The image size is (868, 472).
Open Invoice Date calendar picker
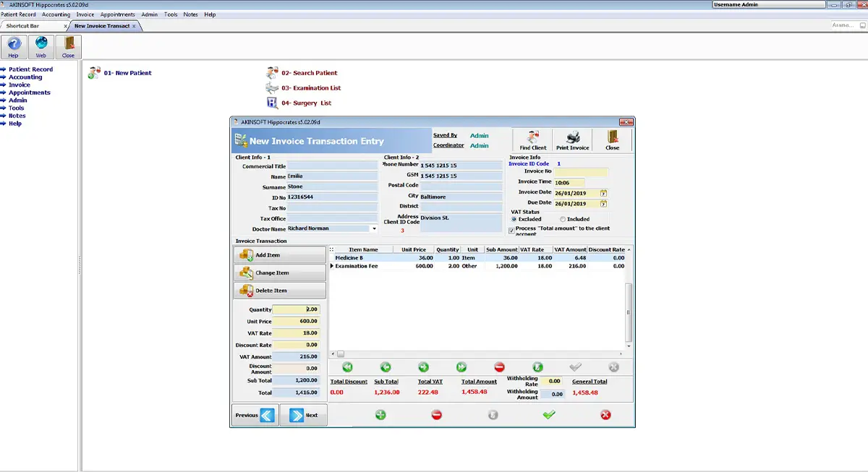pos(604,193)
